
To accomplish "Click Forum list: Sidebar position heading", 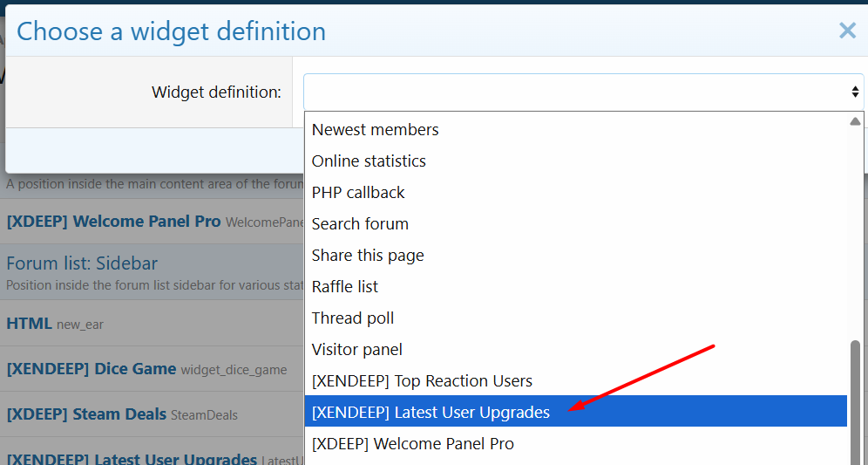I will [x=82, y=263].
